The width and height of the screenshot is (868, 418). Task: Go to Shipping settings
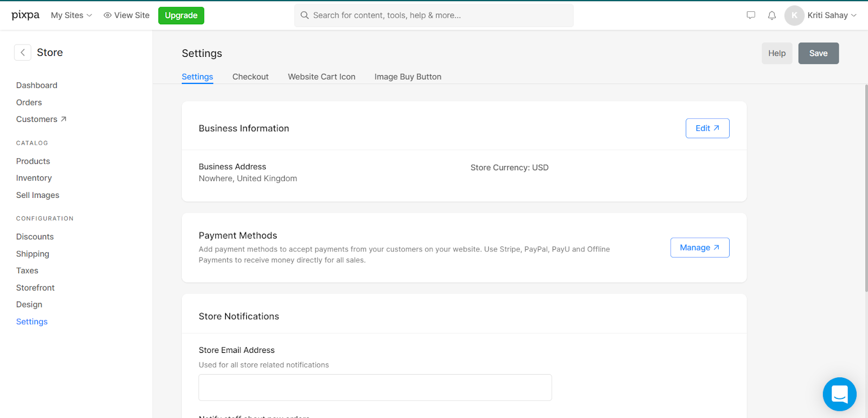pyautogui.click(x=33, y=254)
